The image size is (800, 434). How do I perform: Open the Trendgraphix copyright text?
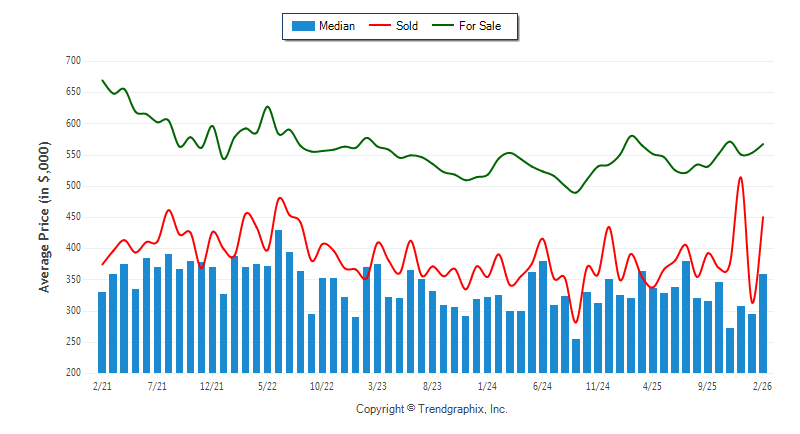click(432, 409)
